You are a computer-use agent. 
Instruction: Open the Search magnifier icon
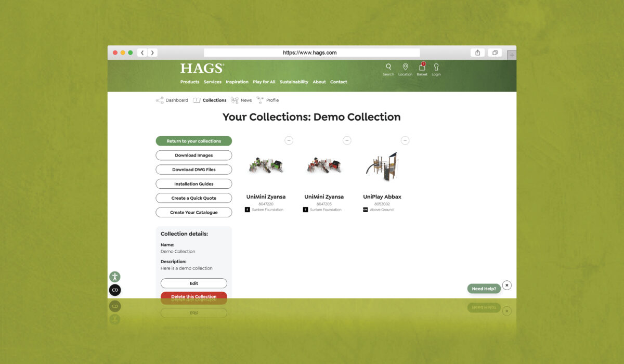pyautogui.click(x=388, y=67)
